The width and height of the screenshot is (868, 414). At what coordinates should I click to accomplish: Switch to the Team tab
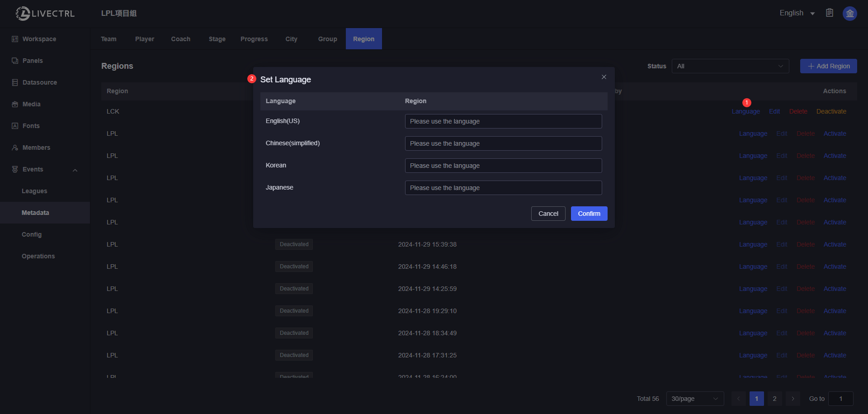(108, 39)
